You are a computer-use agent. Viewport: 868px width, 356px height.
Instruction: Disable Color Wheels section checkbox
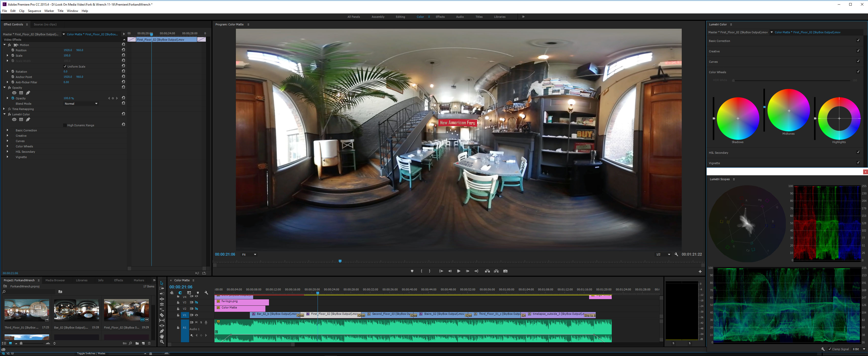pyautogui.click(x=858, y=72)
